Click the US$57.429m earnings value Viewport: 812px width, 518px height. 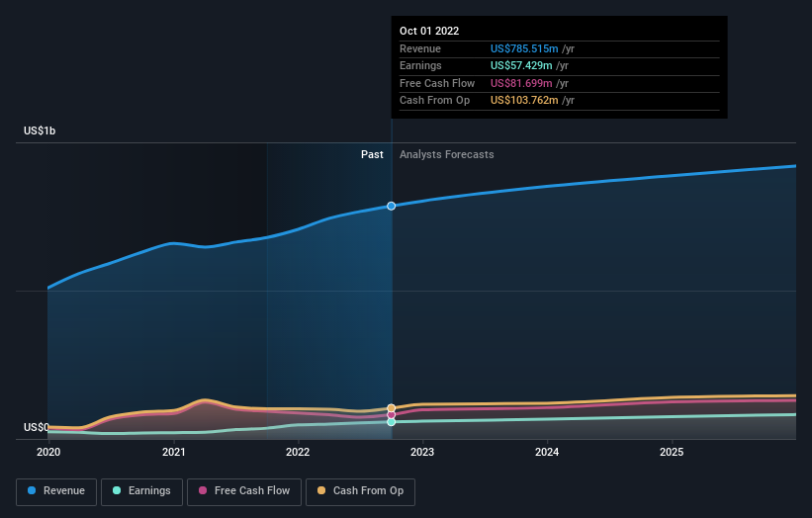click(521, 65)
